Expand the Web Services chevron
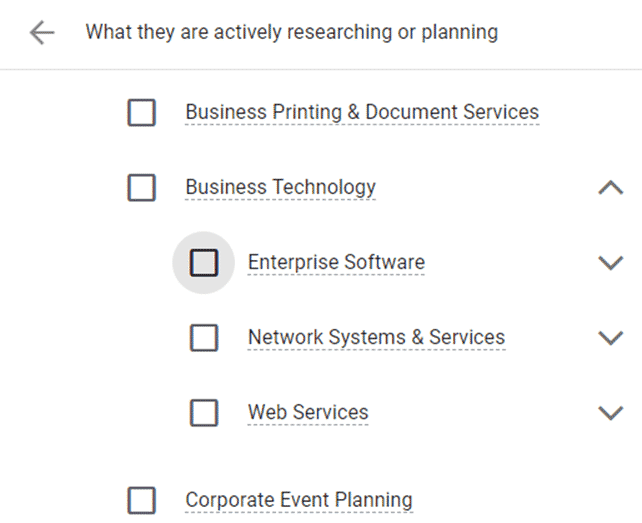 pyautogui.click(x=610, y=412)
